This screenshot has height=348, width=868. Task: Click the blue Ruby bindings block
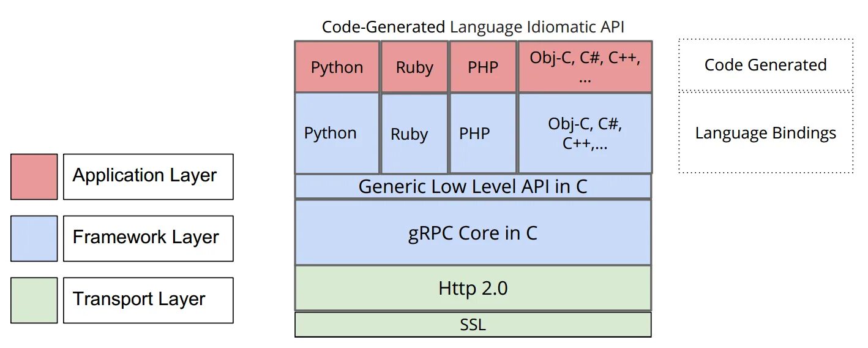414,134
